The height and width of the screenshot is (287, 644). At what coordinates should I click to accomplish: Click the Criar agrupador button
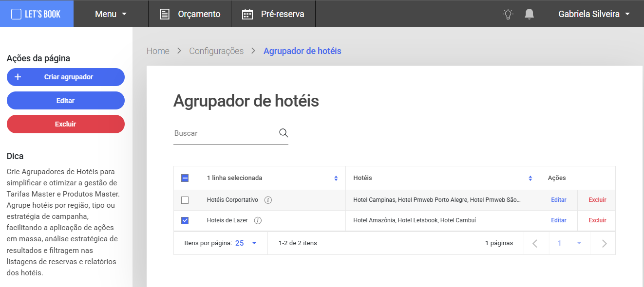(66, 77)
